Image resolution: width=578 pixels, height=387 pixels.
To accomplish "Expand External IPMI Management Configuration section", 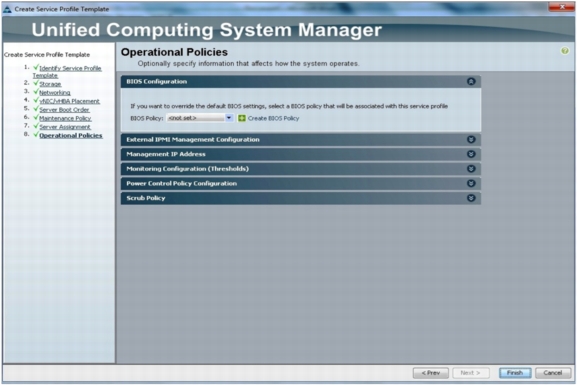I will click(471, 140).
